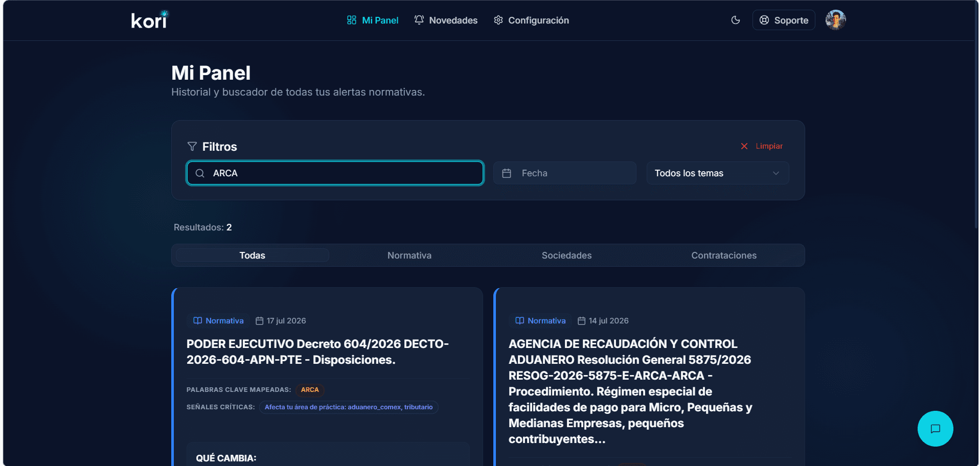Click Normativa badge on Resolución General 5875 card
Screen dimensions: 980x466
[x=540, y=321]
